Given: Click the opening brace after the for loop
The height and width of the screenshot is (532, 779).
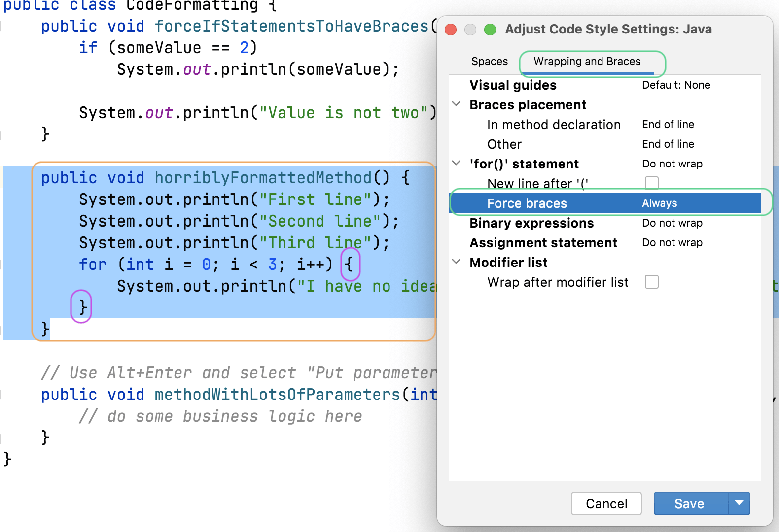Looking at the screenshot, I should 350,265.
